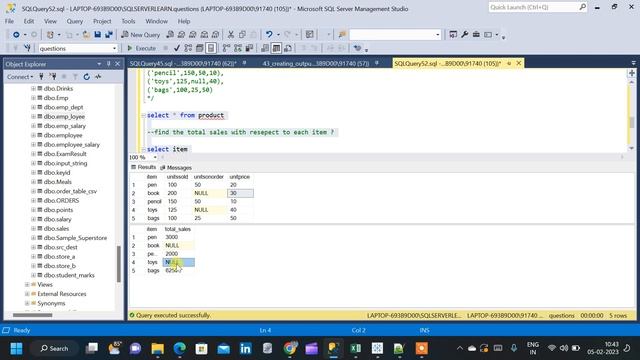The image size is (640, 360).
Task: Toggle Results to File icon
Action: [288, 48]
